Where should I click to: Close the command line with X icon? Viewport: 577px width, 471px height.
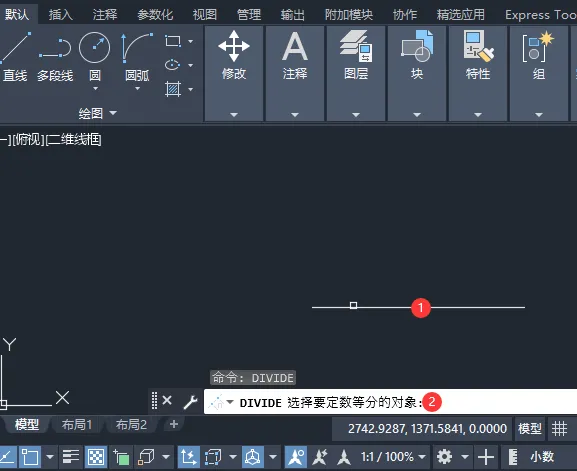click(x=167, y=400)
